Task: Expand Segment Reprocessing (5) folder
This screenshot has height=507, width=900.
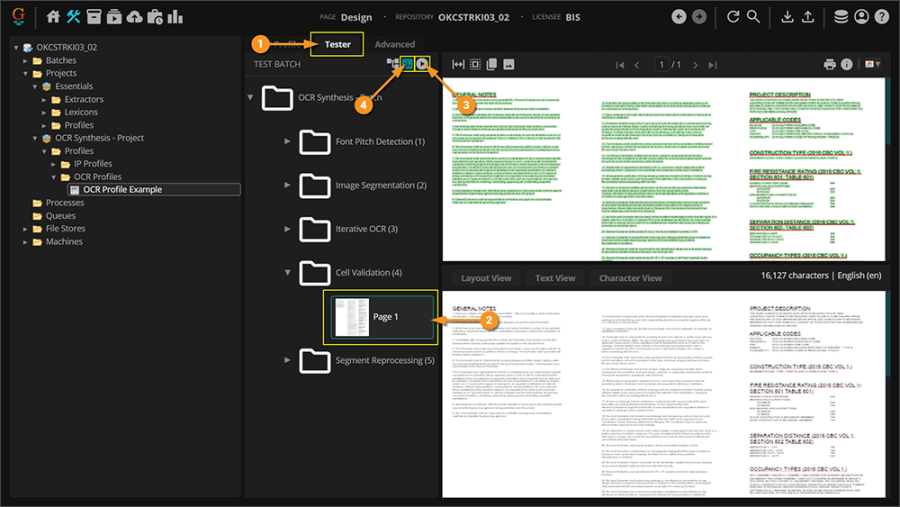Action: point(287,360)
